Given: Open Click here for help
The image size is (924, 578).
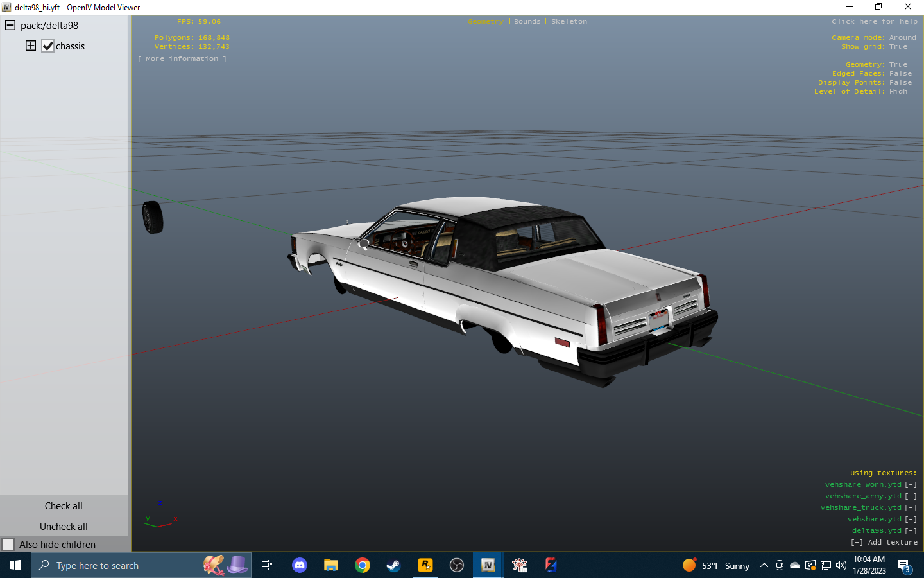Looking at the screenshot, I should [x=874, y=22].
